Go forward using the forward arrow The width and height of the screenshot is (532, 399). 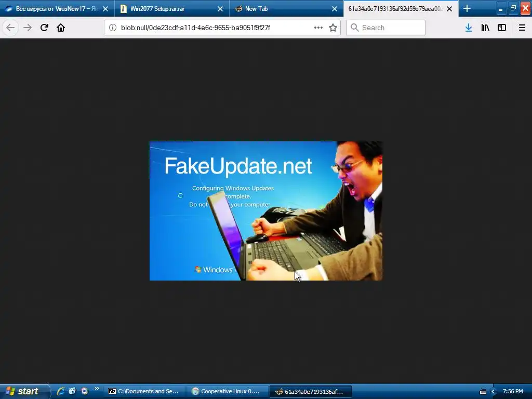tap(28, 28)
